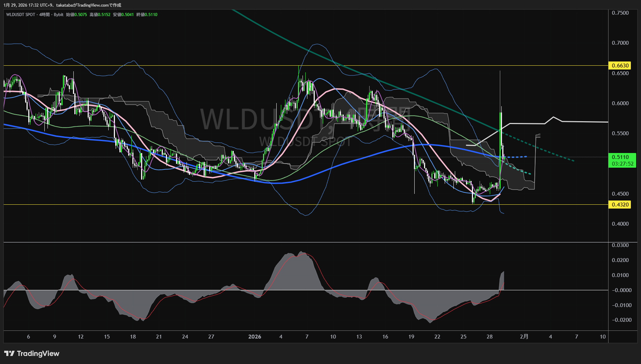The image size is (641, 364).
Task: Select the green 0.5110 current price tag
Action: 620,157
